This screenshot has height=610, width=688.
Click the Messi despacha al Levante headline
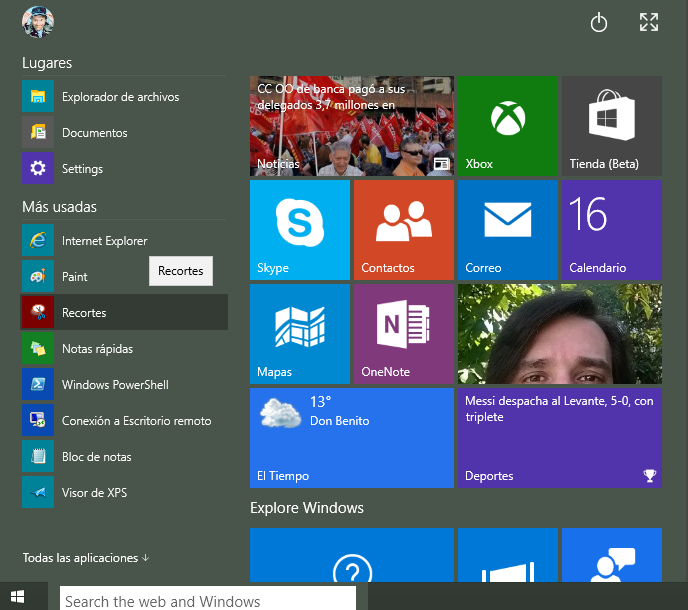(559, 409)
